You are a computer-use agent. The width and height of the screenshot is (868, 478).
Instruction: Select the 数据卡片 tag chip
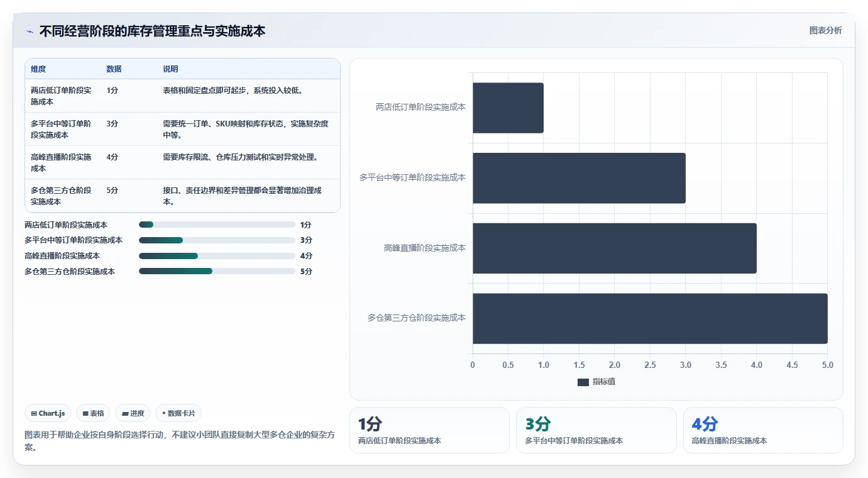point(179,413)
